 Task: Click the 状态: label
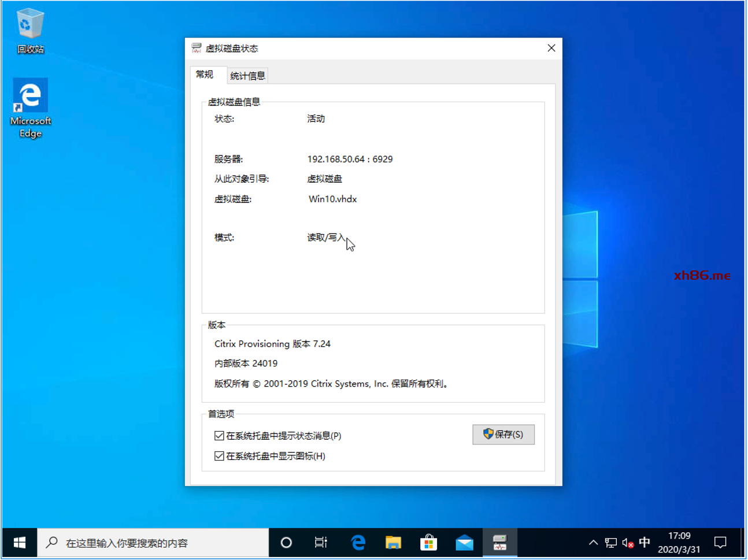tap(224, 118)
